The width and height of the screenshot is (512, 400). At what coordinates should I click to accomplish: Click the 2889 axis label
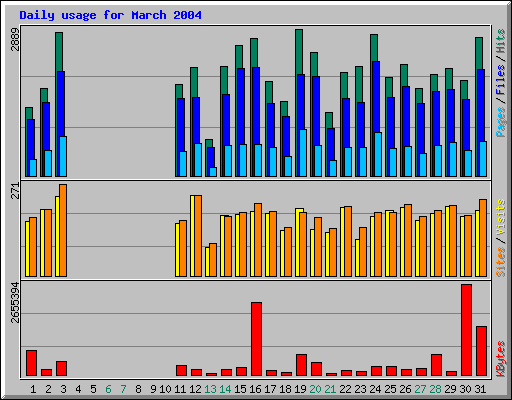15,40
